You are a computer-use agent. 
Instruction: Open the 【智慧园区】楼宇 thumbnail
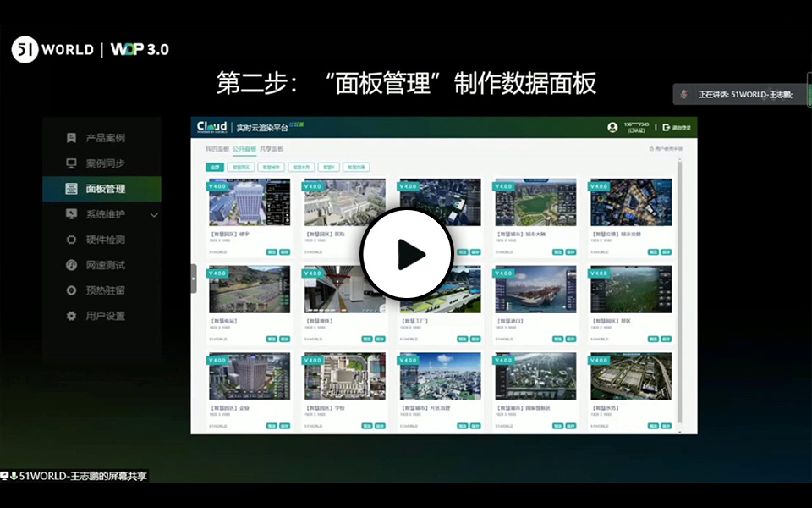[x=250, y=202]
